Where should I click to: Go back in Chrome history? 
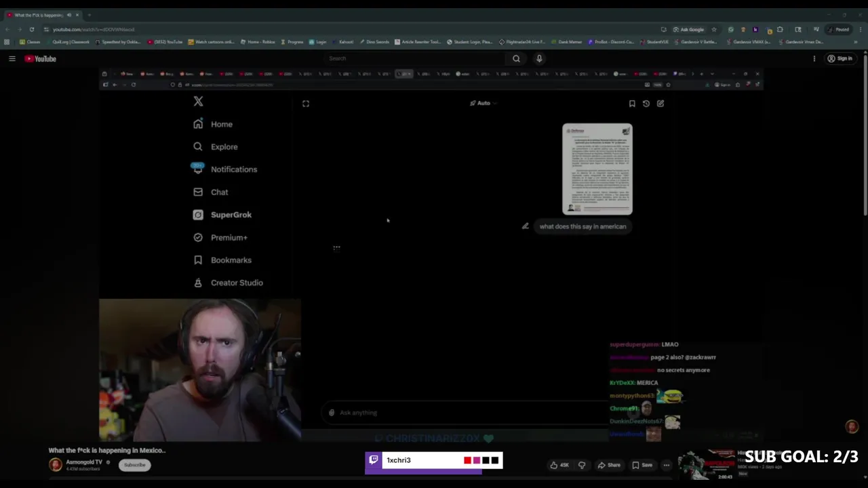(7, 29)
